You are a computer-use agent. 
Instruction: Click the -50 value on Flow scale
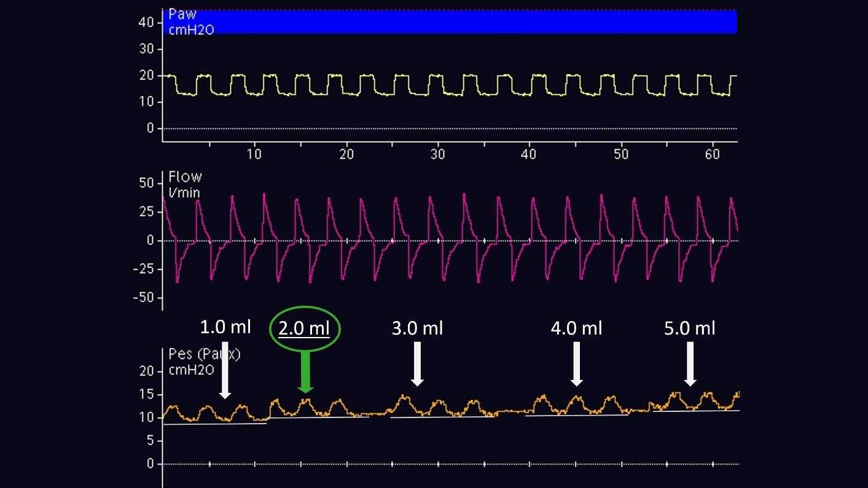(144, 298)
